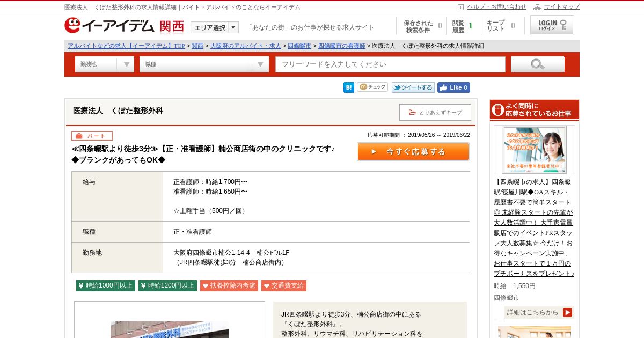This screenshot has width=644, height=338.
Task: Click the magnifier search button
Action: pyautogui.click(x=537, y=64)
